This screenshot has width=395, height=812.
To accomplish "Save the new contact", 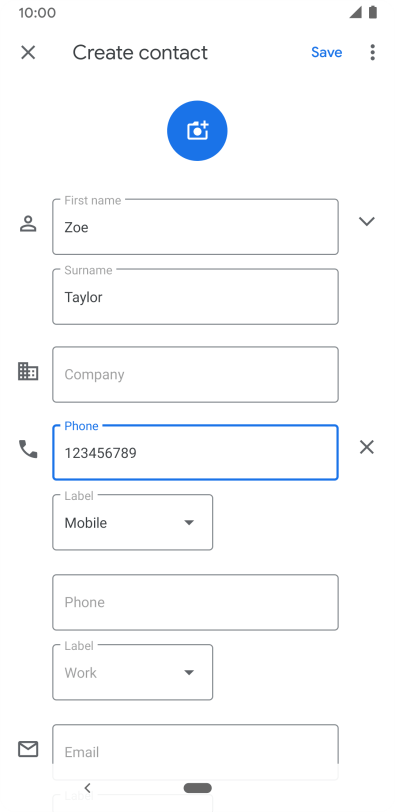I will point(327,52).
